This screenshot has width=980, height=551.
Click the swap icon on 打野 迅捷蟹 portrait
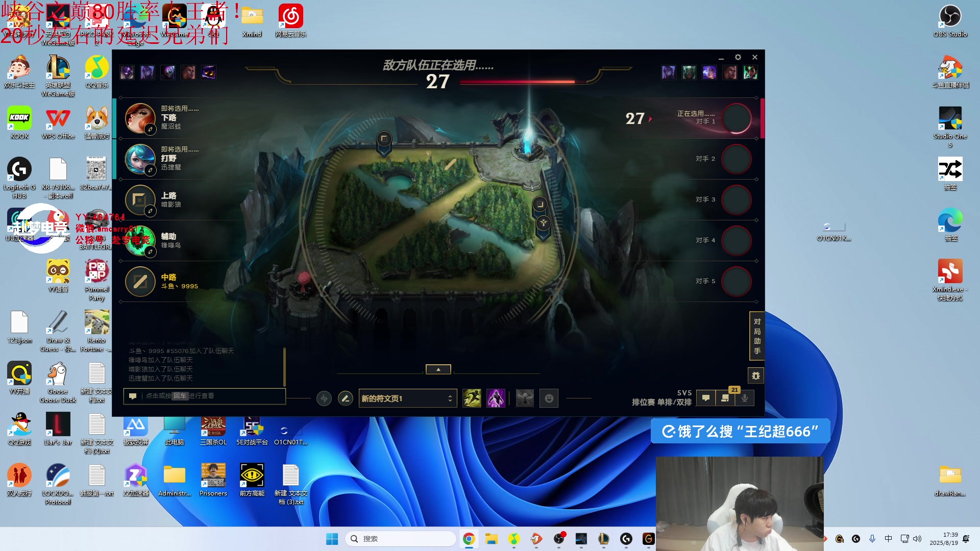coord(150,170)
